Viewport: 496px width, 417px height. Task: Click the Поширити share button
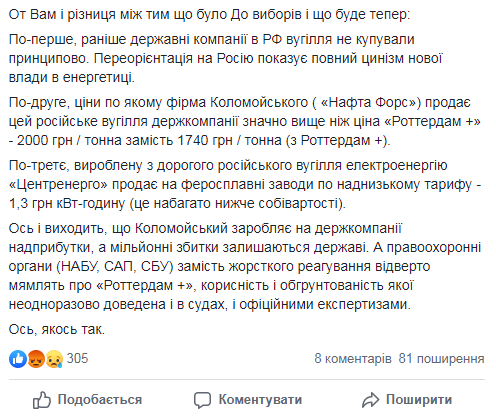tap(407, 400)
